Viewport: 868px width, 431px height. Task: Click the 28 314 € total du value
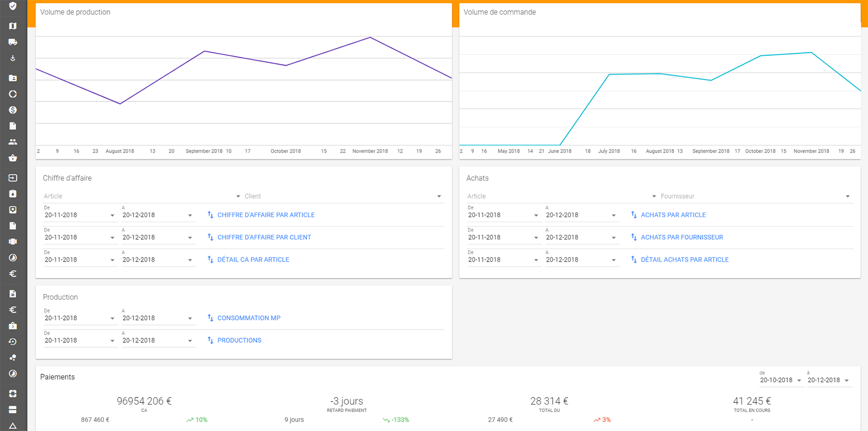(549, 401)
